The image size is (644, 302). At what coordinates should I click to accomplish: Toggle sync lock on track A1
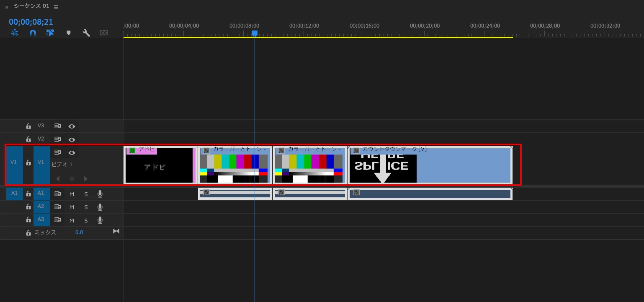click(58, 194)
